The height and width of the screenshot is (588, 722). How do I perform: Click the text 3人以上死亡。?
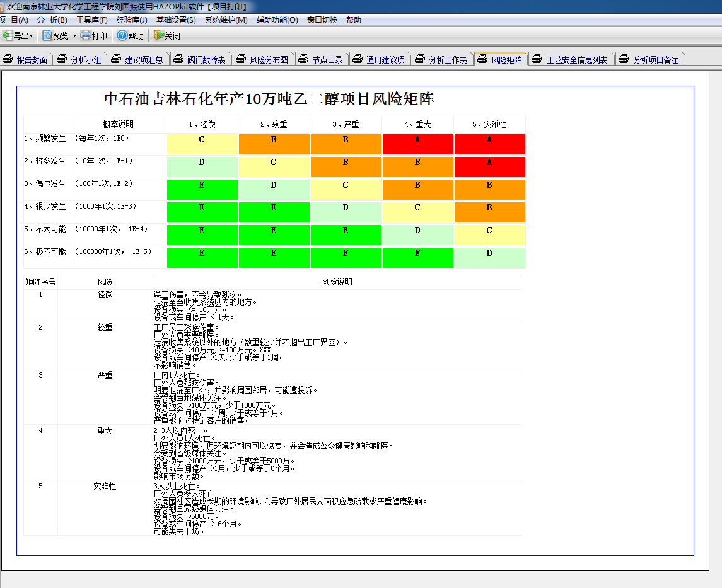tap(177, 487)
